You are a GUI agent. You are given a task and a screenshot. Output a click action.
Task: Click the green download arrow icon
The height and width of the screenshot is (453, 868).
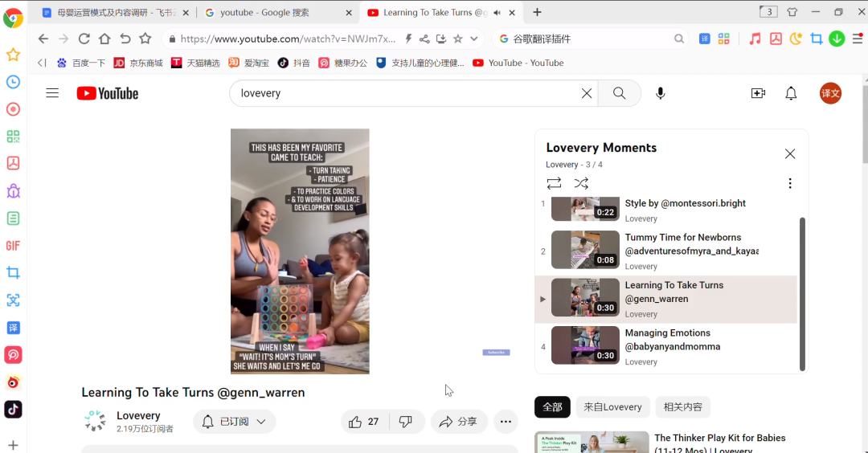(837, 39)
